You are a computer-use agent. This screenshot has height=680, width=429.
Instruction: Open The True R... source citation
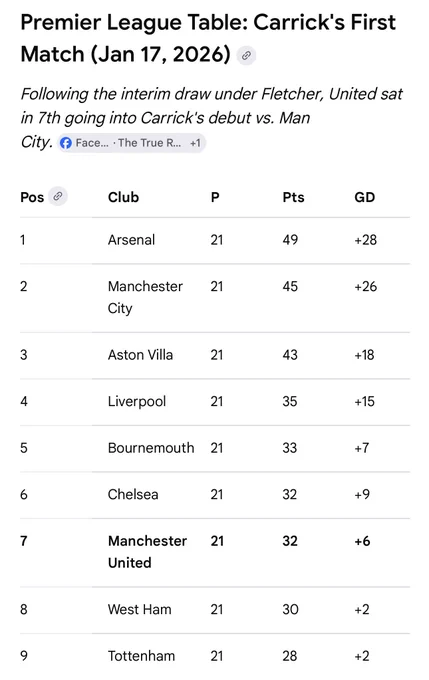(x=149, y=143)
